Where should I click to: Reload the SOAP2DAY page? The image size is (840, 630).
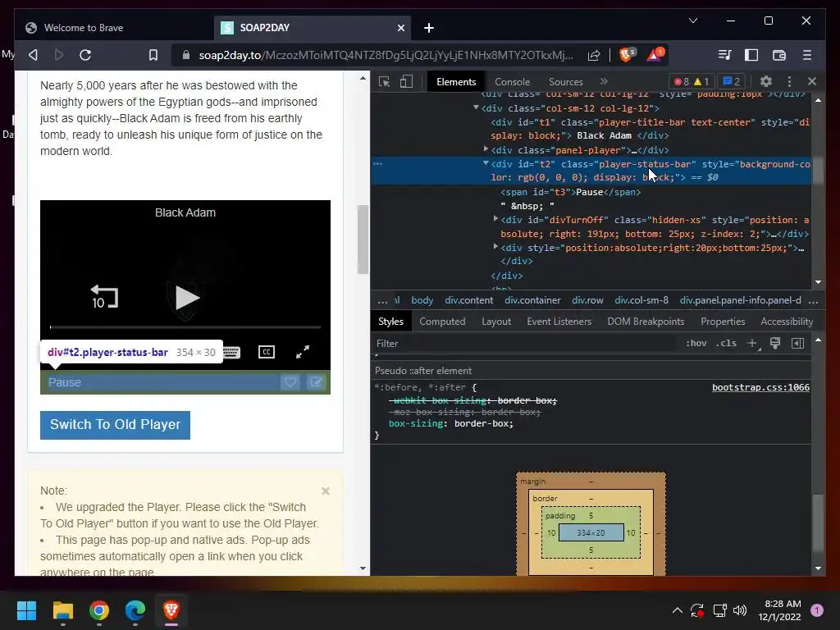[x=85, y=55]
